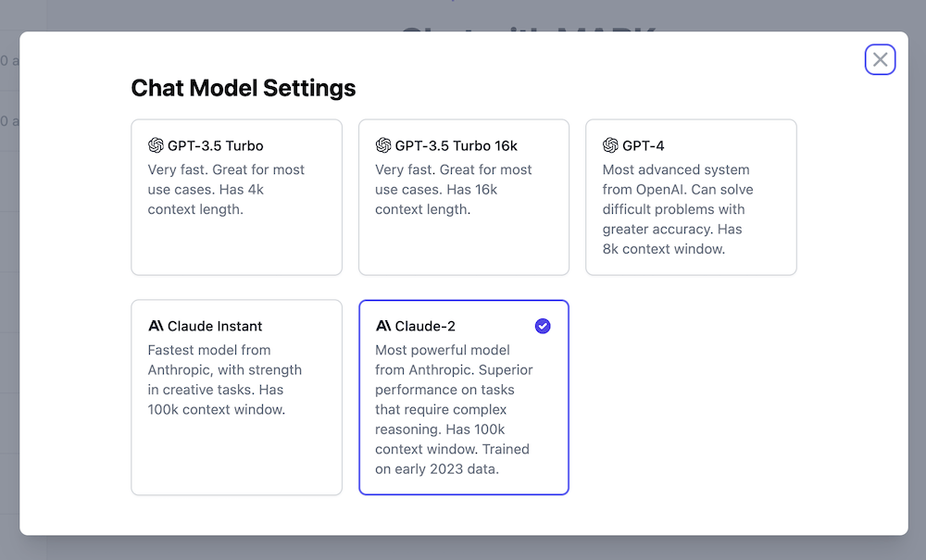Viewport: 926px width, 560px height.
Task: Close the Chat Model Settings dialog
Action: pyautogui.click(x=880, y=60)
